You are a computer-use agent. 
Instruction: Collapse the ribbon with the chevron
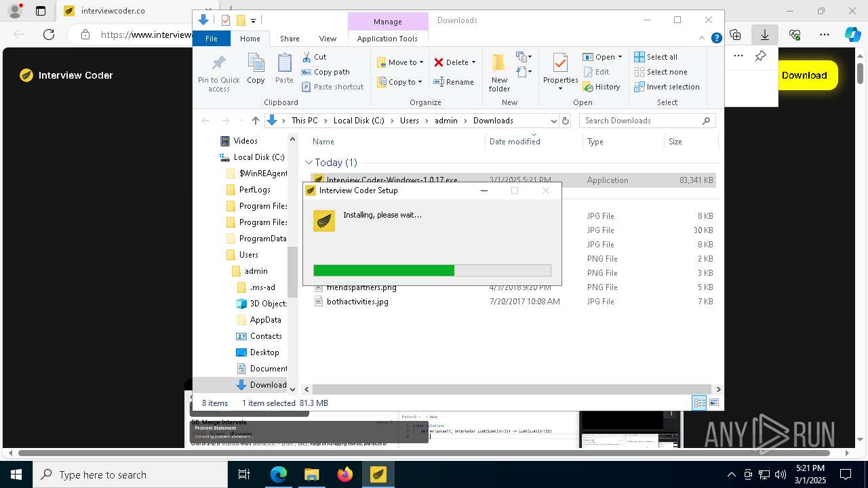(702, 39)
